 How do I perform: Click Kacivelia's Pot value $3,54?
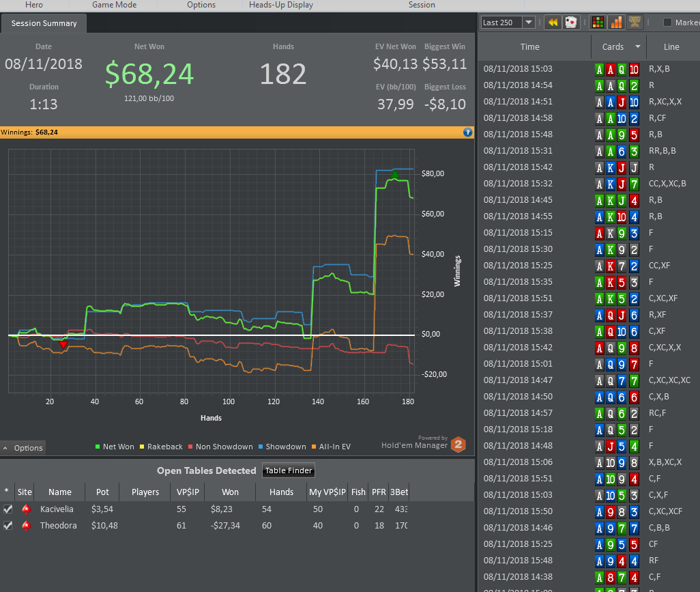coord(102,509)
